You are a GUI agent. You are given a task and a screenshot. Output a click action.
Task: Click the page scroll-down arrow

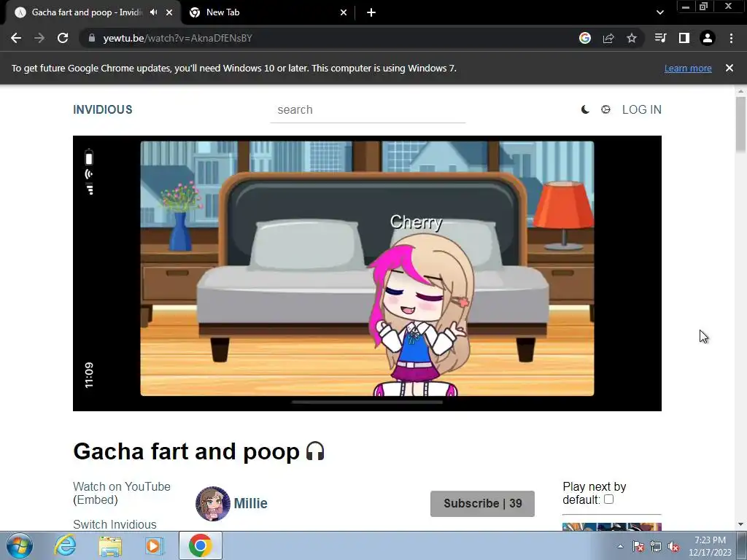point(740,525)
